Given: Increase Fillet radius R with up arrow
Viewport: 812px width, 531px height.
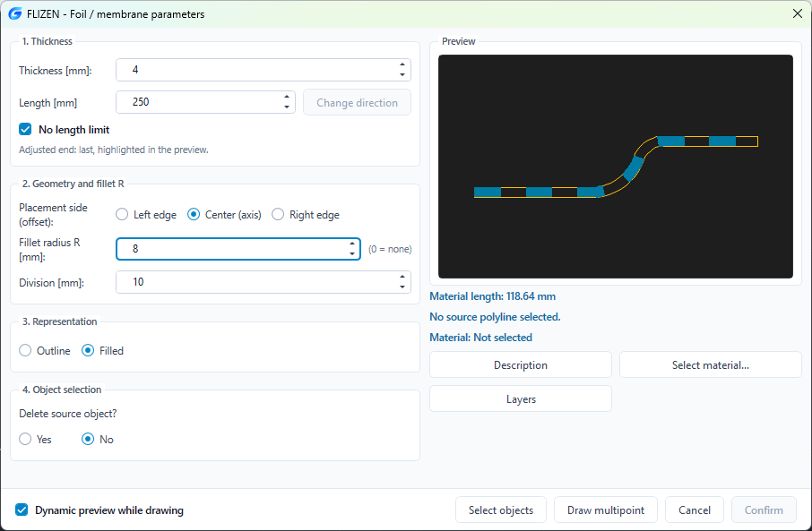Looking at the screenshot, I should 352,244.
